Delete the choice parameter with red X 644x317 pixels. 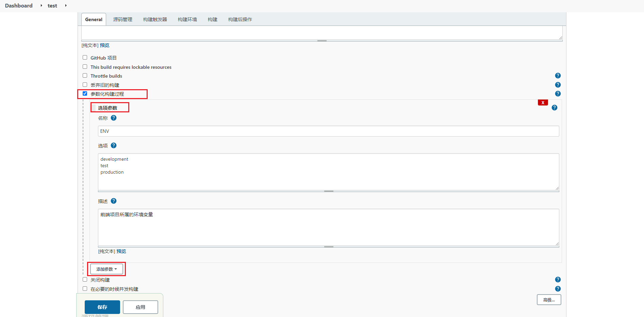coord(543,102)
